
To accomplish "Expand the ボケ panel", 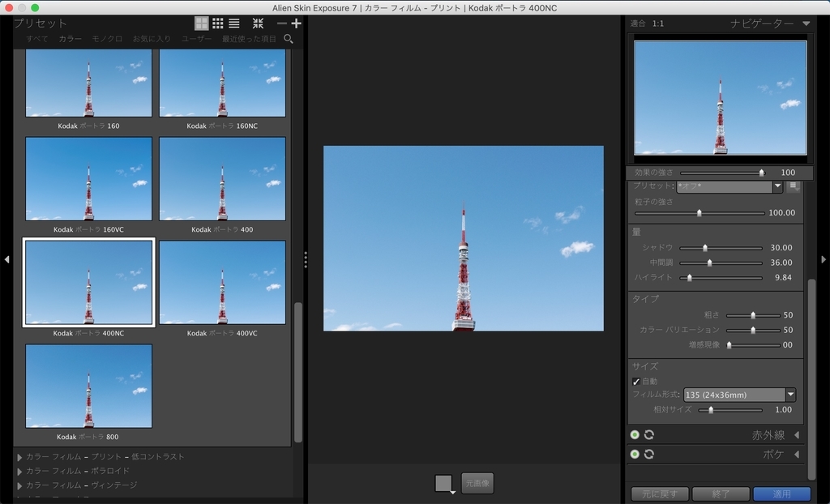I will click(x=797, y=455).
